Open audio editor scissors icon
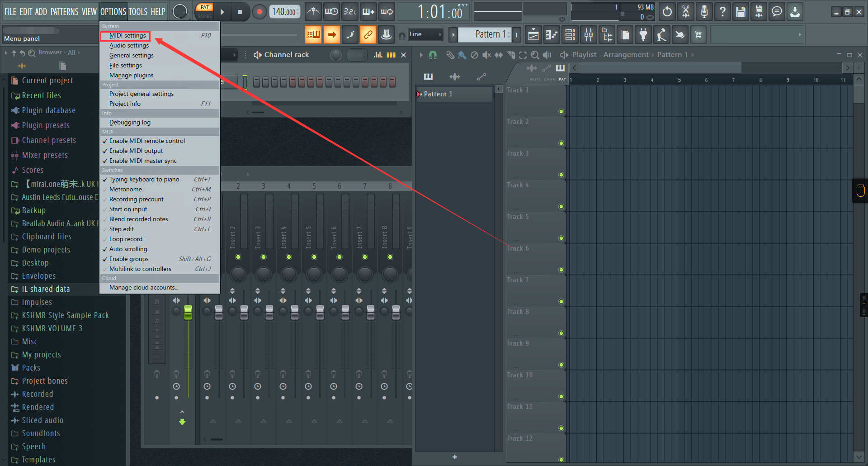 686,12
